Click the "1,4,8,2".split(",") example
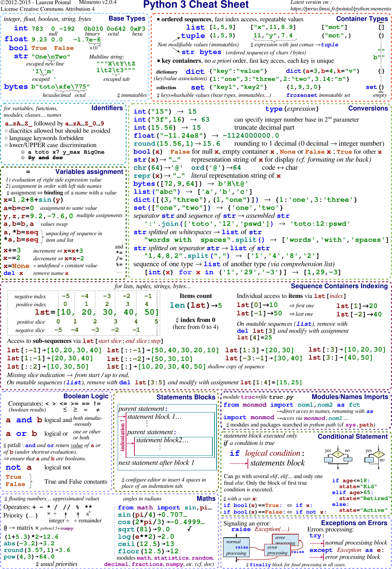This screenshot has height=569, width=392. coord(232,256)
